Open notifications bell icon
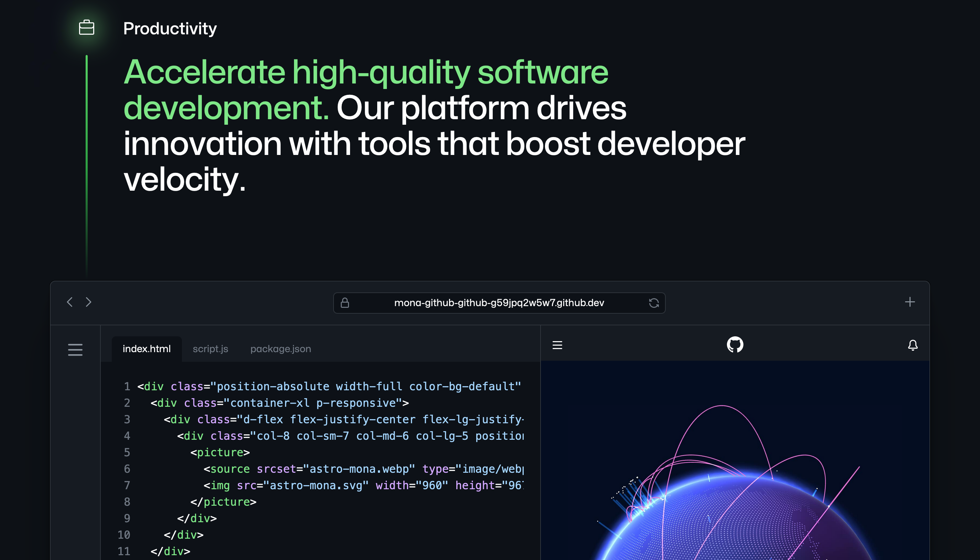 coord(913,345)
